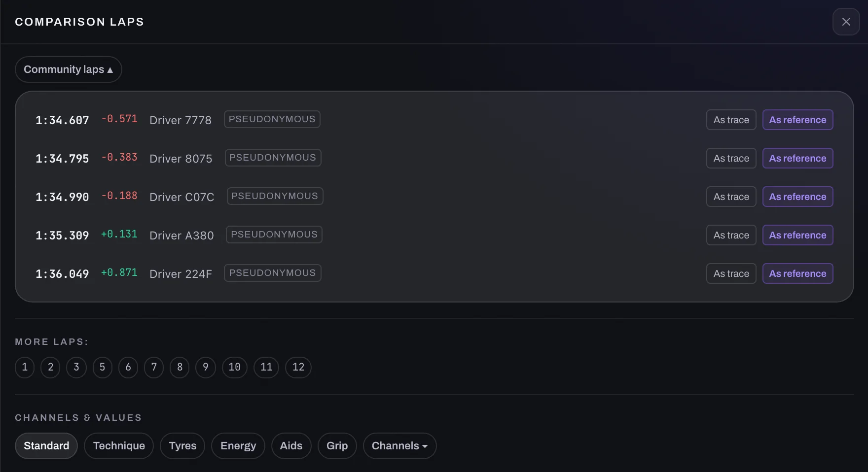Select the 1:36.049 lap row
Image resolution: width=868 pixels, height=472 pixels.
(434, 273)
